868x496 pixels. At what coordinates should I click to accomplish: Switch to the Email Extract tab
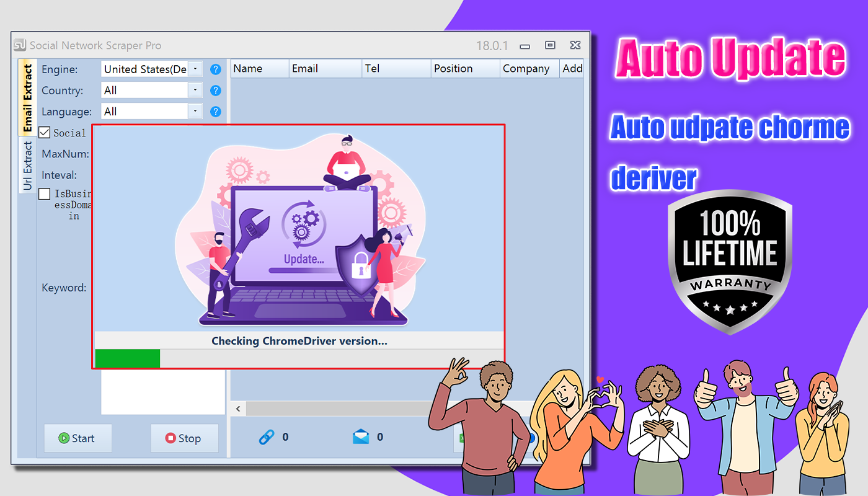27,98
